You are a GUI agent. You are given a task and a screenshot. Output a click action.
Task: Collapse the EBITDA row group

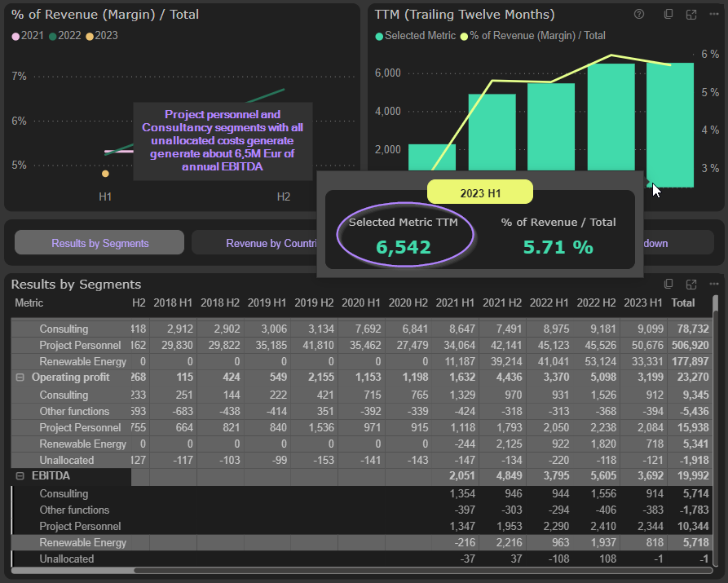[x=20, y=476]
